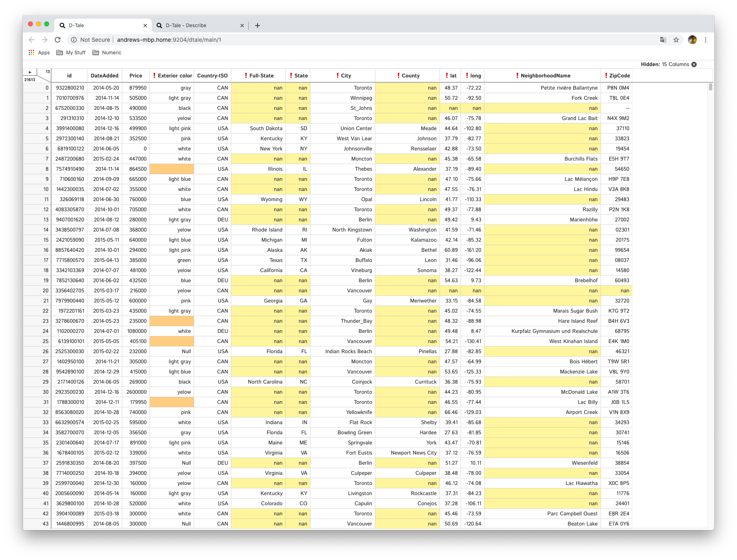Viewport: 737px width, 560px height.
Task: Select the DateAdded column header
Action: (x=105, y=76)
